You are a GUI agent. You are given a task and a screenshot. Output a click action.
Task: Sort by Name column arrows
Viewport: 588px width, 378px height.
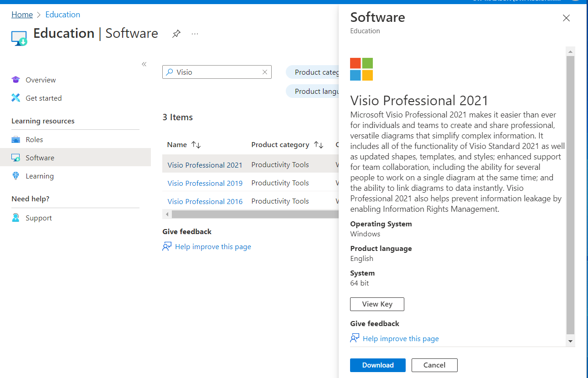point(196,145)
